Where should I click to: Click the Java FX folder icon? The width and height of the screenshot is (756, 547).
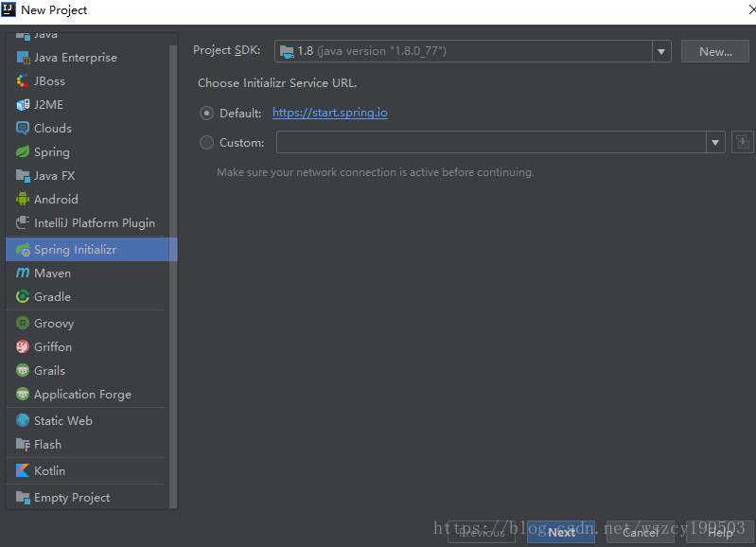point(23,176)
